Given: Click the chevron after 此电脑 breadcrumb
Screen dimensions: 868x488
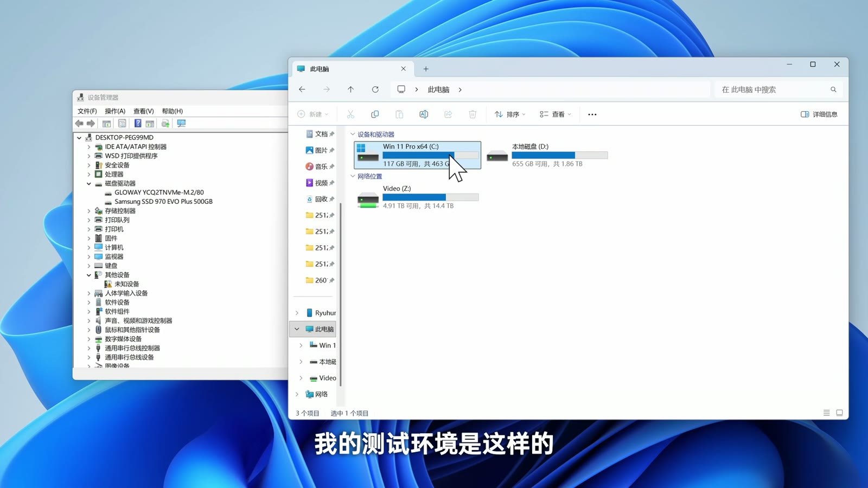Looking at the screenshot, I should (x=460, y=89).
